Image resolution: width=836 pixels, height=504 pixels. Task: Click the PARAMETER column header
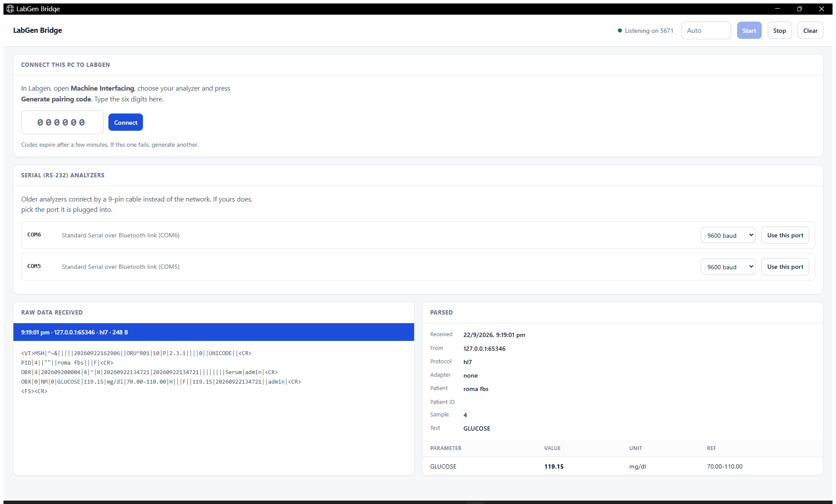[446, 448]
